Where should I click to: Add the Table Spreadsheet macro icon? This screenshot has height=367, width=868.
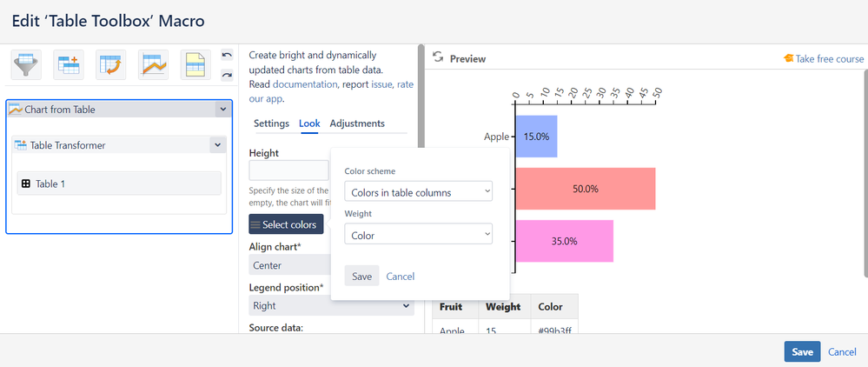tap(195, 65)
